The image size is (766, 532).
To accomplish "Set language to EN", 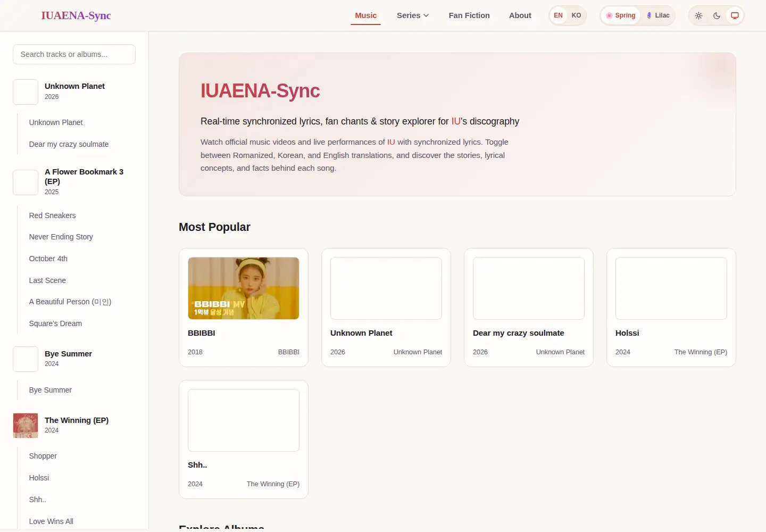I will (x=558, y=15).
